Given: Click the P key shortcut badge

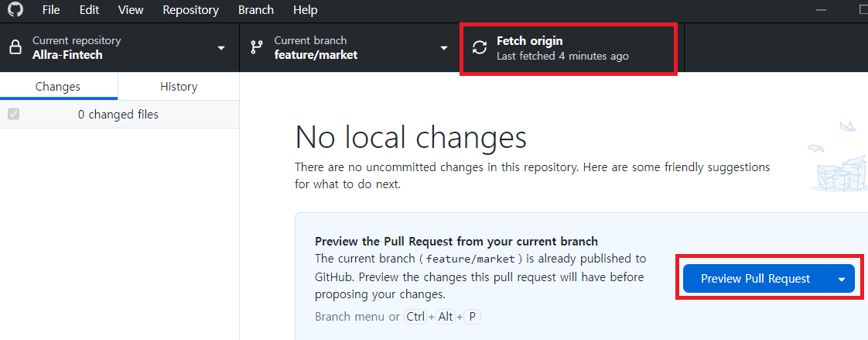Looking at the screenshot, I should [x=472, y=317].
